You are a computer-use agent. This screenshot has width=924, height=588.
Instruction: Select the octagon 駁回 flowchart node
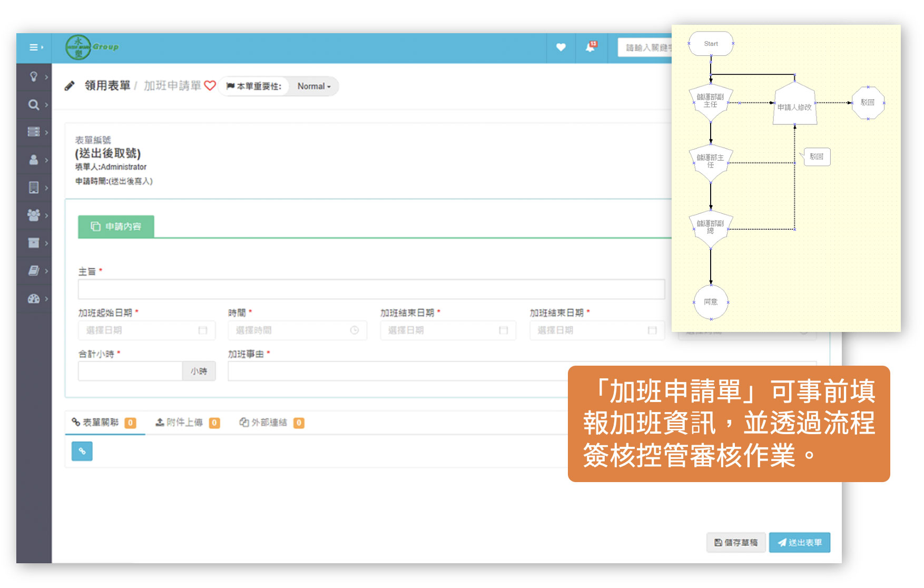[868, 103]
